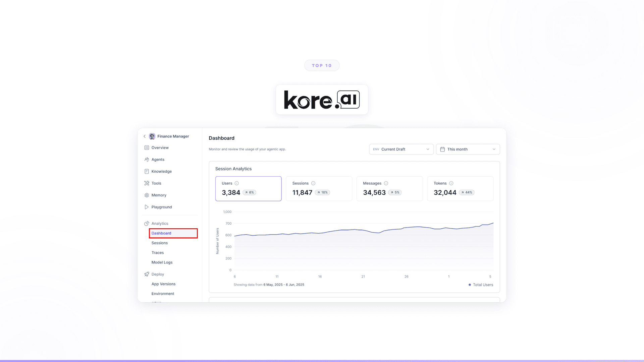Click the Finance Manager avatar image

tap(152, 136)
